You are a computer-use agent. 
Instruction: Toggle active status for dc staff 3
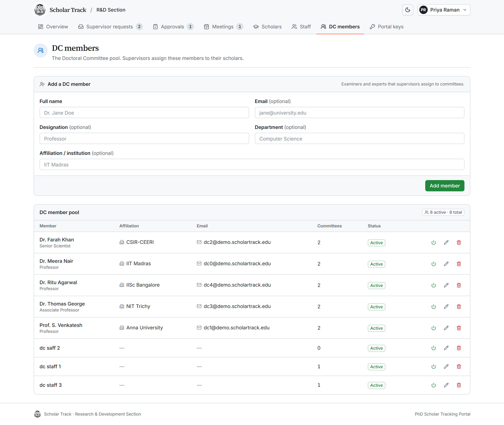point(433,385)
